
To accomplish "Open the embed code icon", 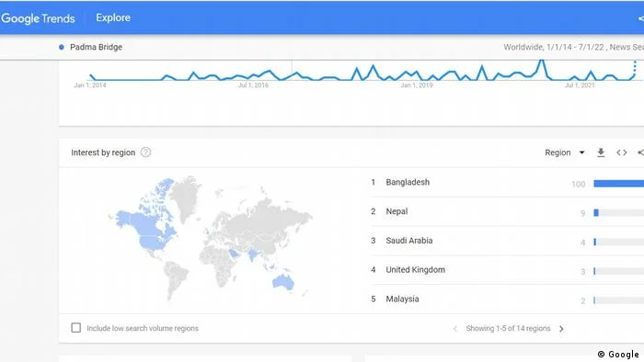I will [621, 153].
